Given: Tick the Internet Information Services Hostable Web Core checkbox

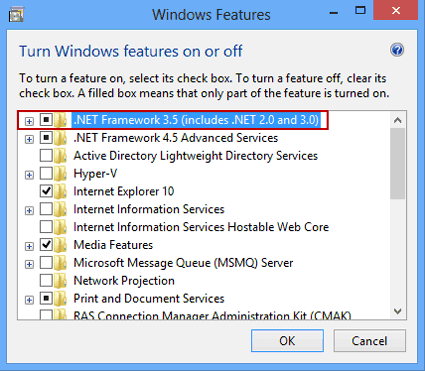Looking at the screenshot, I should 46,227.
